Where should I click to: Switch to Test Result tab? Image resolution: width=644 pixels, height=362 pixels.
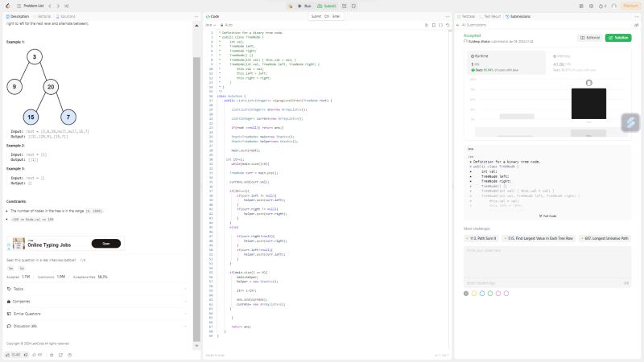[490, 16]
